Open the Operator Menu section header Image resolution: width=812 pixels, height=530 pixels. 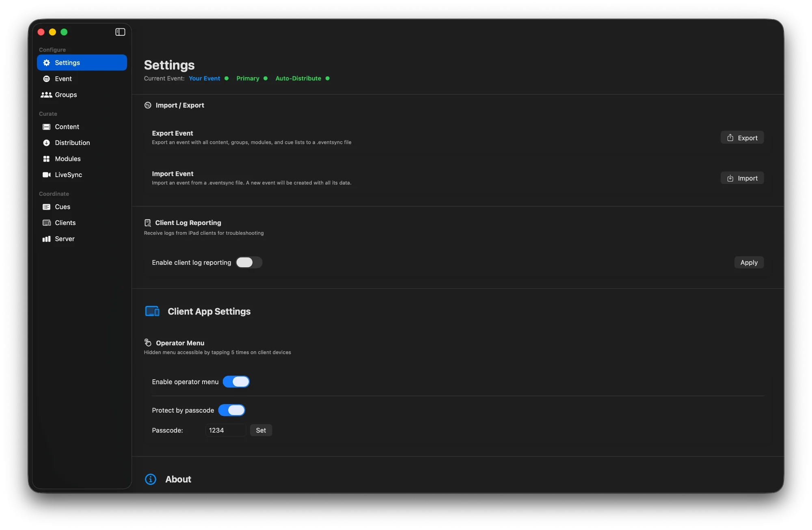click(x=180, y=343)
